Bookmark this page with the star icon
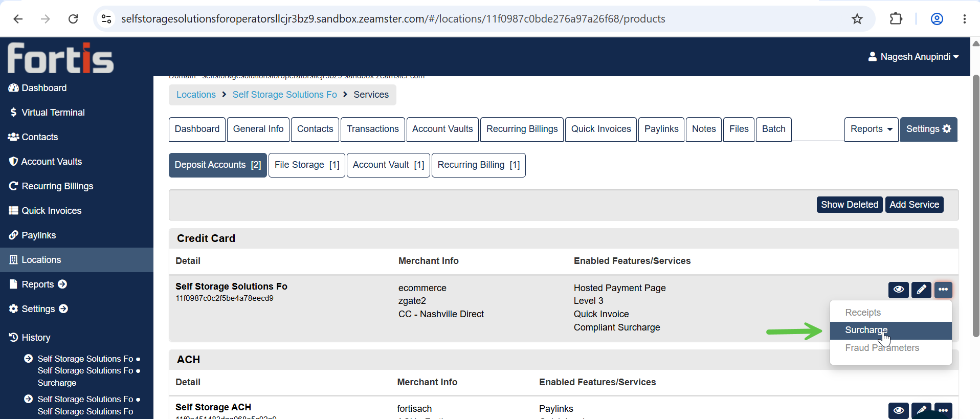Image resolution: width=980 pixels, height=419 pixels. tap(857, 19)
